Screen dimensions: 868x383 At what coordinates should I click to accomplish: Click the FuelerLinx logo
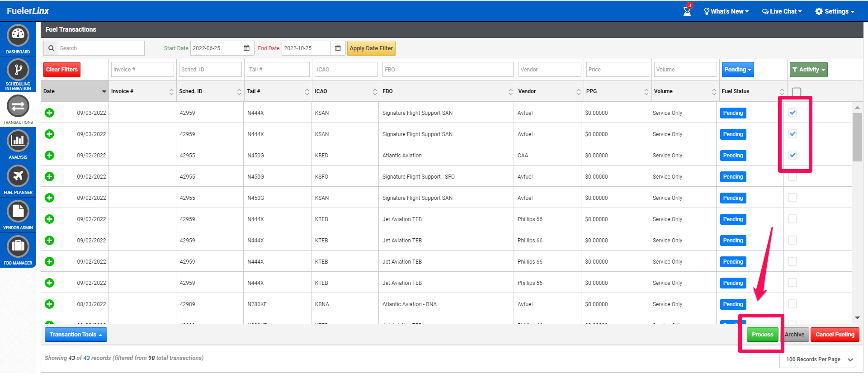(28, 11)
